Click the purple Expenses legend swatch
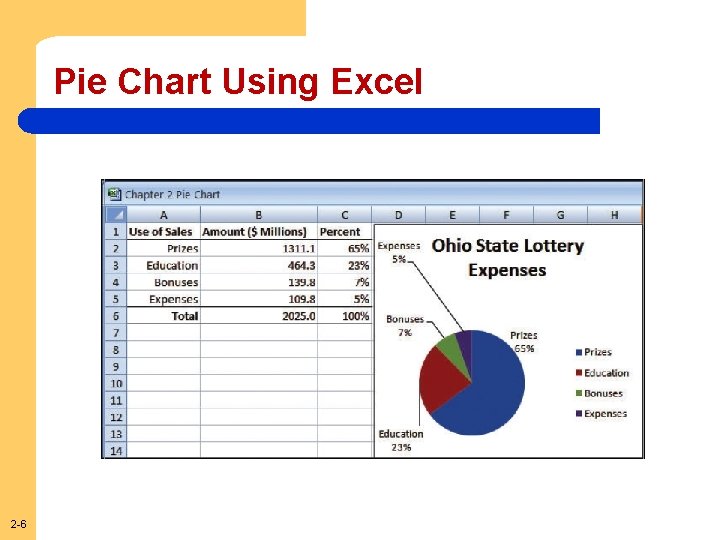 tap(579, 413)
